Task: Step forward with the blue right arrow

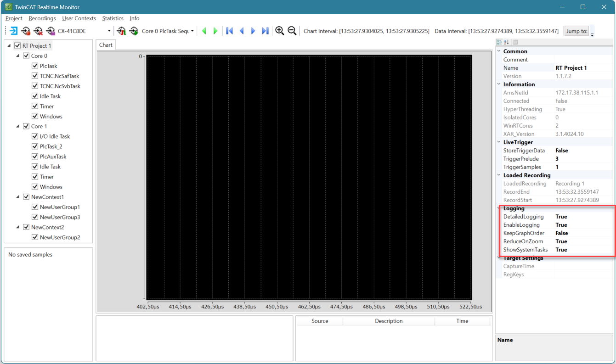Action: coord(253,31)
